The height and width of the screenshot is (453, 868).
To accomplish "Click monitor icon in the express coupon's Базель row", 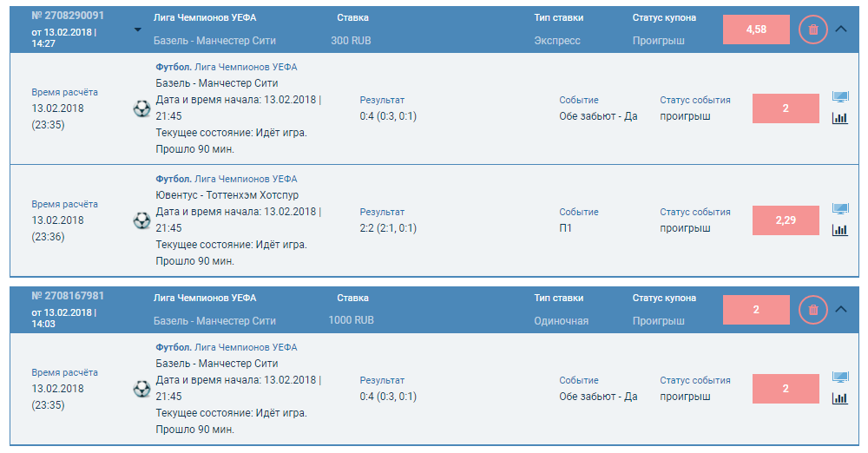I will 839,97.
